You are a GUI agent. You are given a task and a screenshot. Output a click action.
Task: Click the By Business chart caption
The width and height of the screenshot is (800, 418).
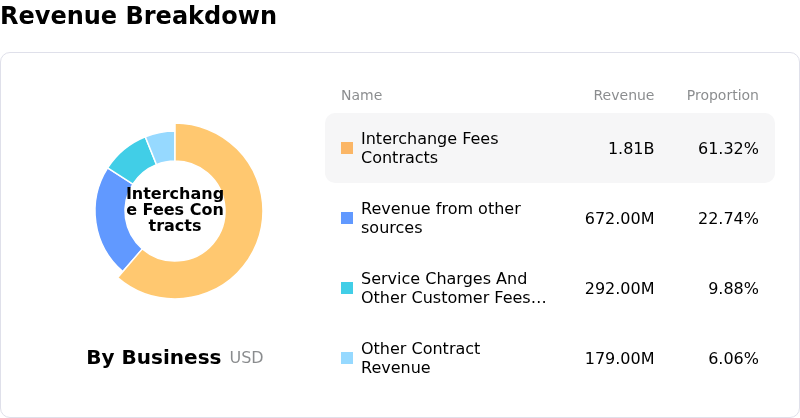pos(153,357)
